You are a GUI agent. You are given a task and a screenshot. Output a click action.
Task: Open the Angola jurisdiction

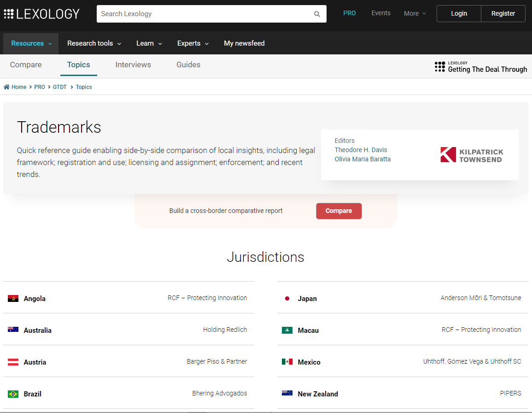[x=35, y=299]
